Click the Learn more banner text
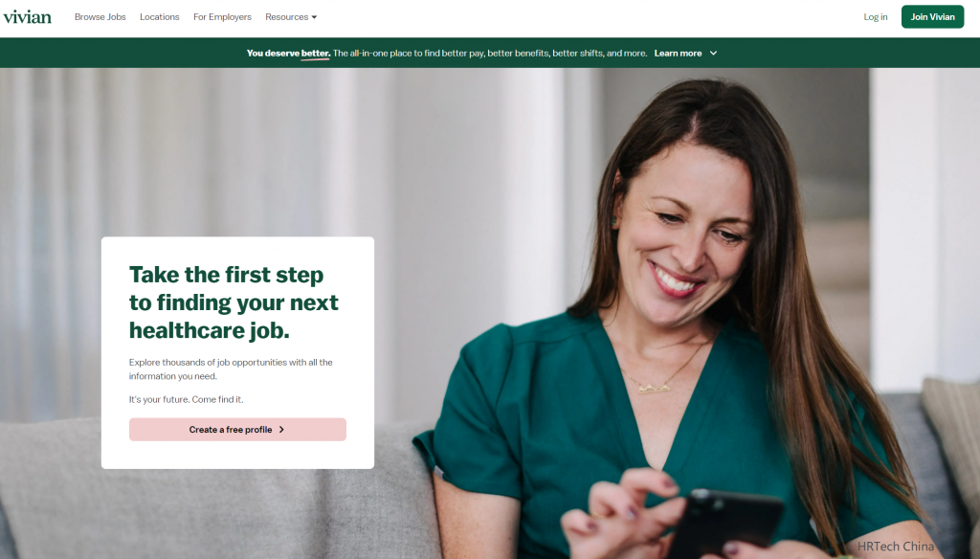This screenshot has height=559, width=980. [678, 54]
